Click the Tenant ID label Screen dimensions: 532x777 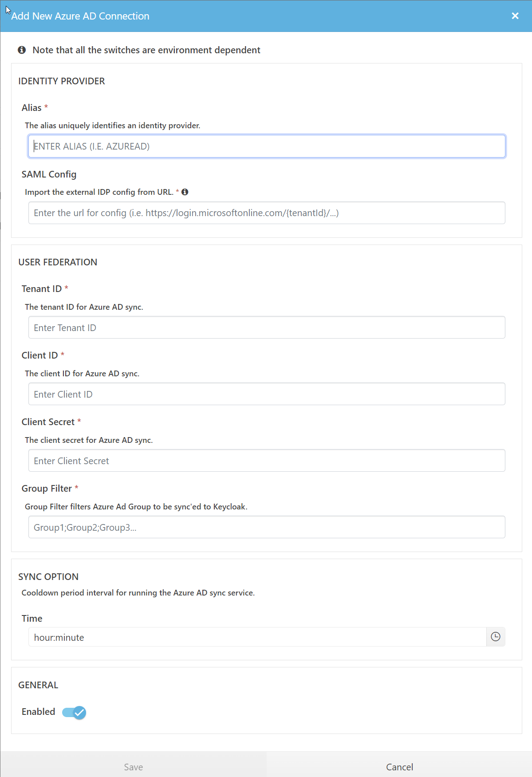(x=41, y=289)
